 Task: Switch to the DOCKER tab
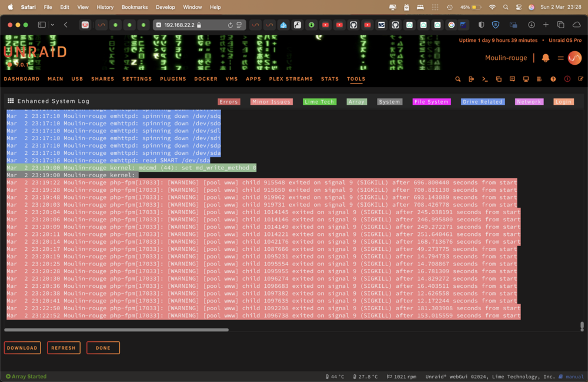(205, 79)
